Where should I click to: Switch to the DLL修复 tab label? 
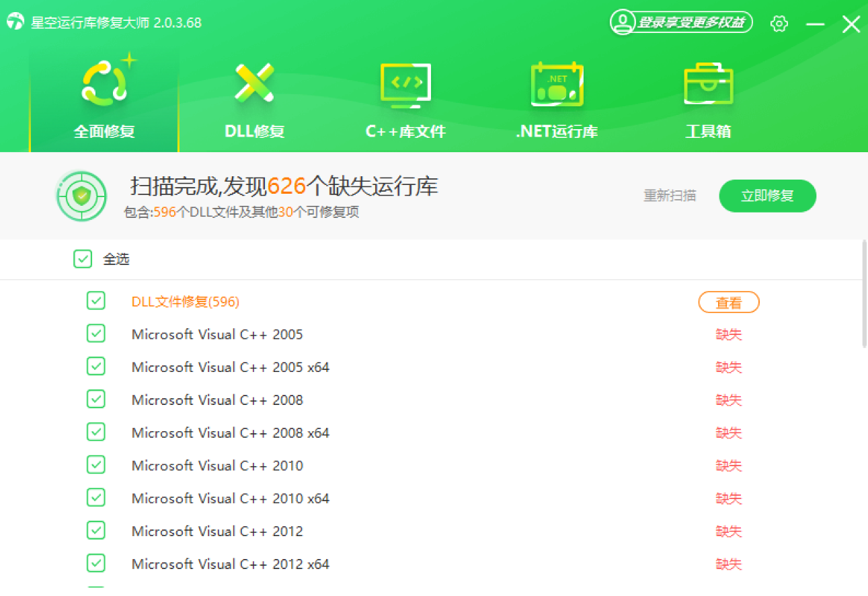point(254,131)
